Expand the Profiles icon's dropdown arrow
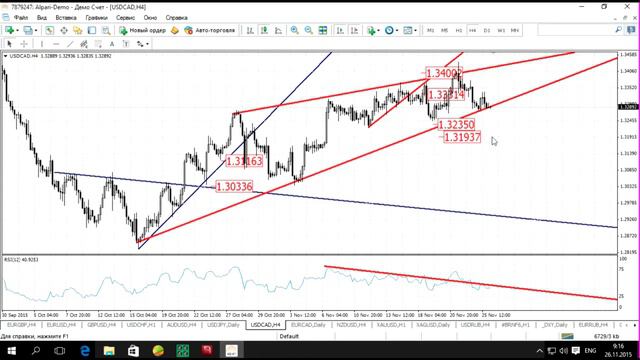Viewport: 640px width, 360px height. coord(36,31)
